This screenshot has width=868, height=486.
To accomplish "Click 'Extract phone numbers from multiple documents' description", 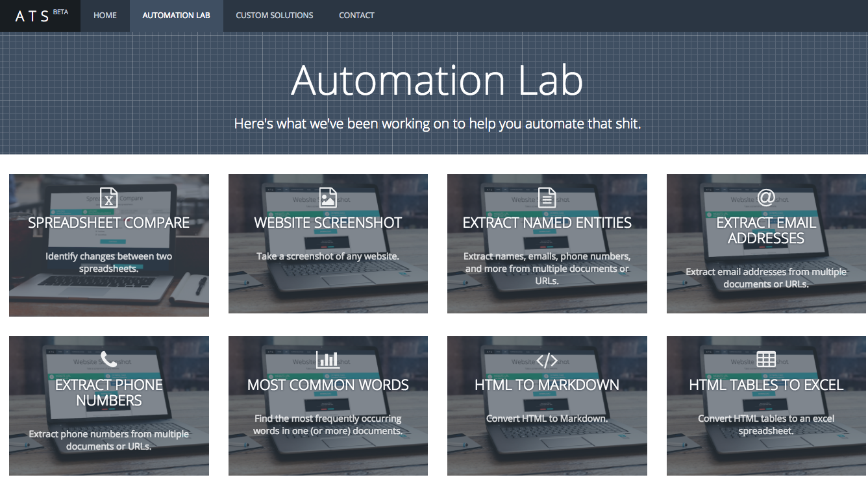I will pos(109,440).
